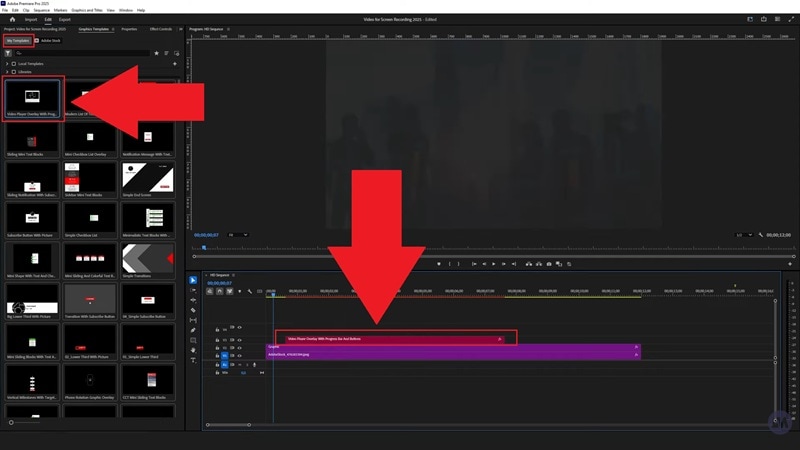Select the Slip tool
Viewport: 800px width, 450px height.
pyautogui.click(x=193, y=320)
